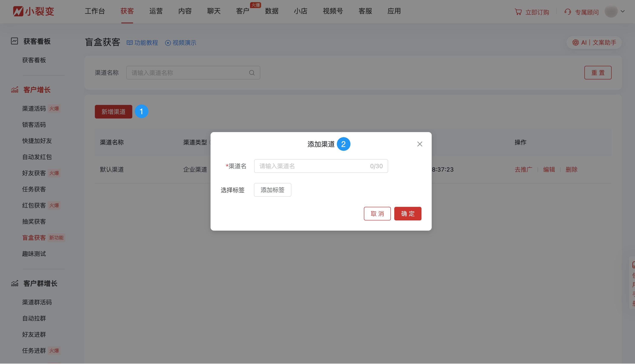
Task: Confirm with the 确定 button
Action: (407, 213)
